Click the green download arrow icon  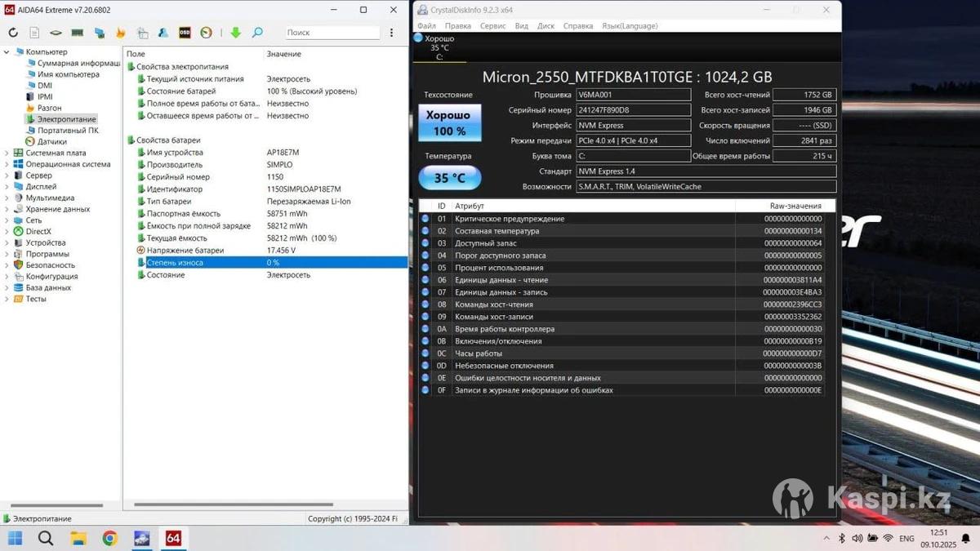235,33
